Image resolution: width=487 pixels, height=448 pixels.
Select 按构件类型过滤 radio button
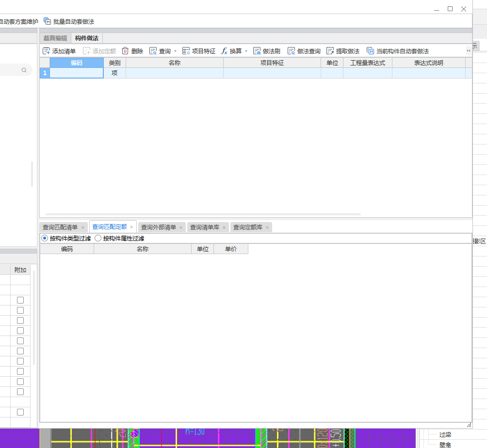pyautogui.click(x=45, y=238)
